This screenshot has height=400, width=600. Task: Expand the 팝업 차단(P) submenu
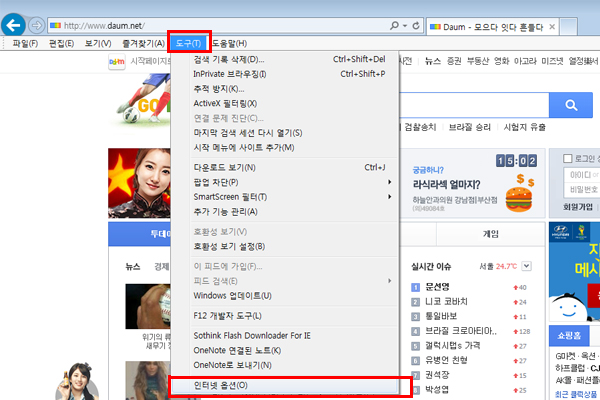pos(285,182)
